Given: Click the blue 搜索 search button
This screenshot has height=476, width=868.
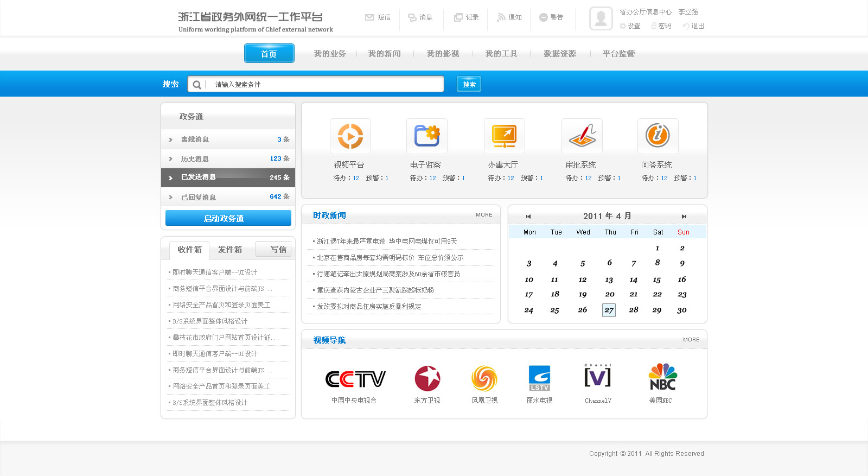Looking at the screenshot, I should coord(469,84).
